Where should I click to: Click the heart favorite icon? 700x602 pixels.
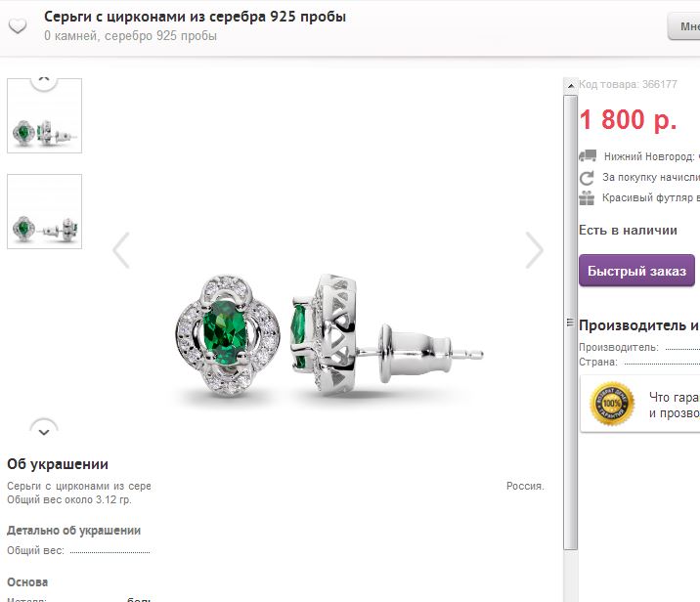18,26
